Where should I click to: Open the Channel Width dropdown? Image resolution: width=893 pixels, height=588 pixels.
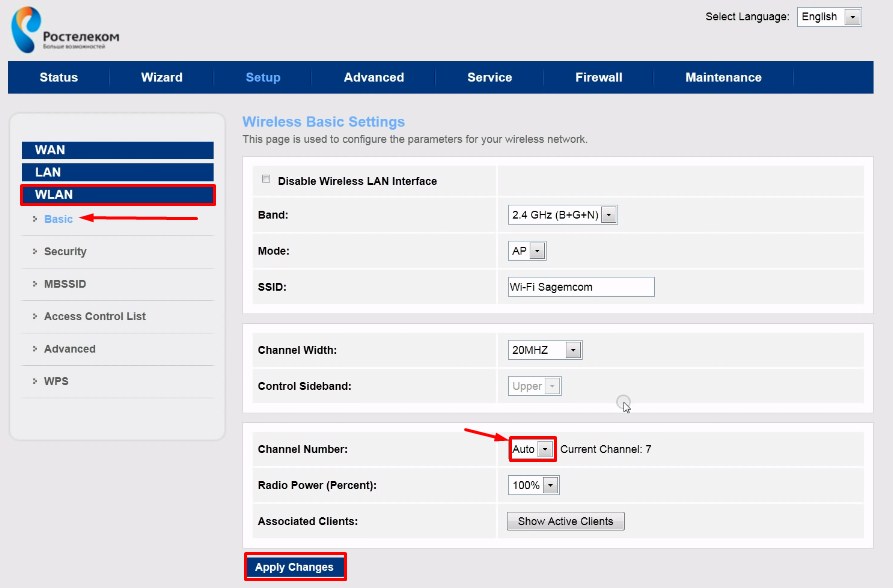(544, 350)
